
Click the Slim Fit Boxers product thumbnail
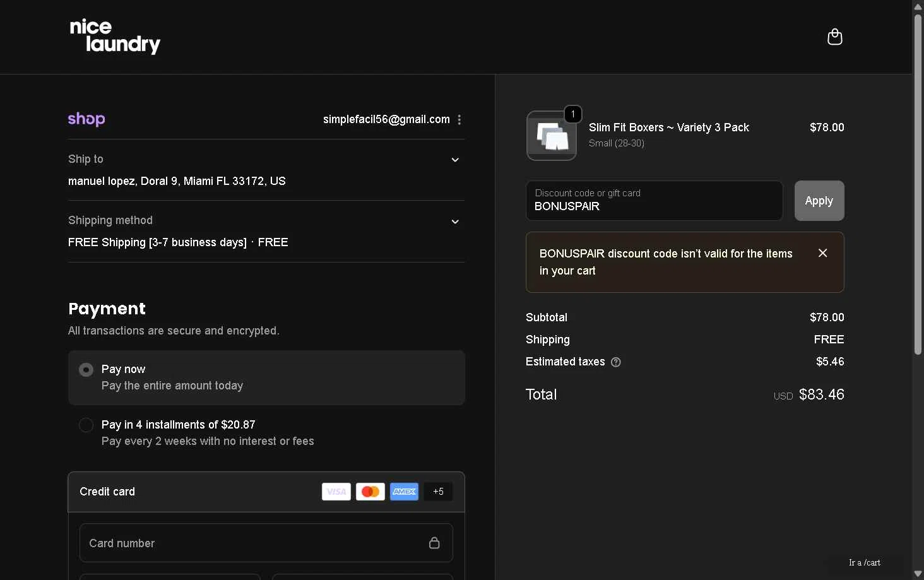click(x=552, y=136)
